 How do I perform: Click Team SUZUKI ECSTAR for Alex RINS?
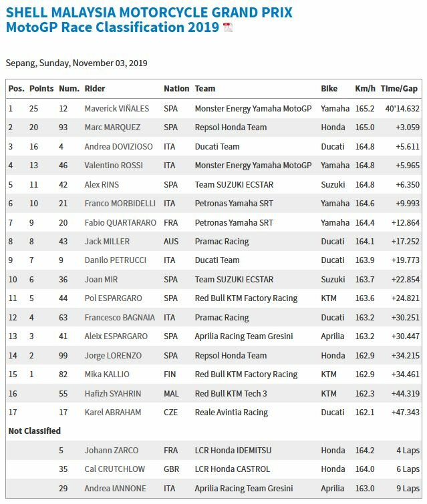tap(234, 184)
